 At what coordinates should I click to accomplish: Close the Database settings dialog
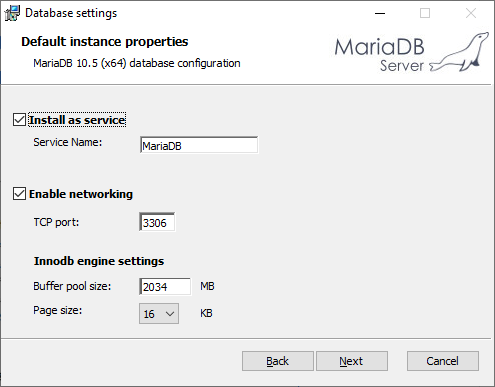(471, 13)
